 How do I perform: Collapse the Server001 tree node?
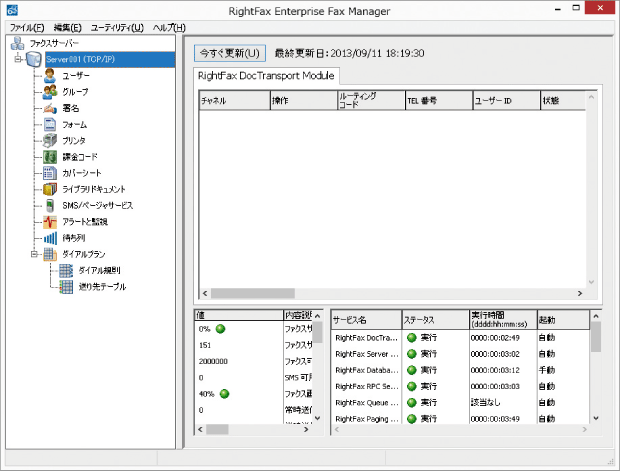17,59
